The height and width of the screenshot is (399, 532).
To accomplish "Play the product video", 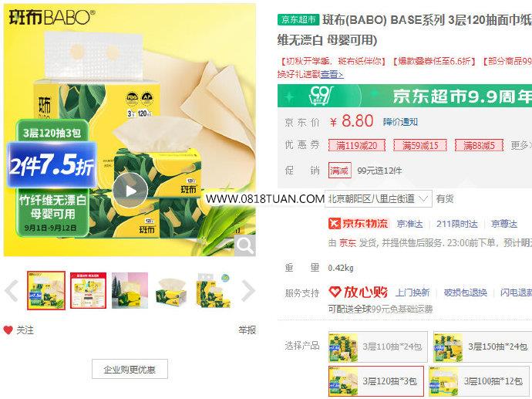I will click(130, 191).
